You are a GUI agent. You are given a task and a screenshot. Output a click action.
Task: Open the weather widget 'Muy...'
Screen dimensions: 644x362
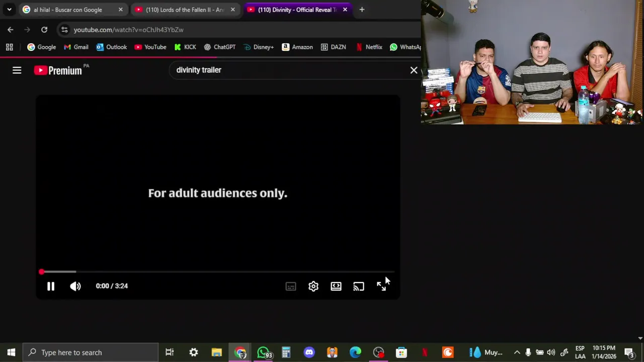coord(486,352)
